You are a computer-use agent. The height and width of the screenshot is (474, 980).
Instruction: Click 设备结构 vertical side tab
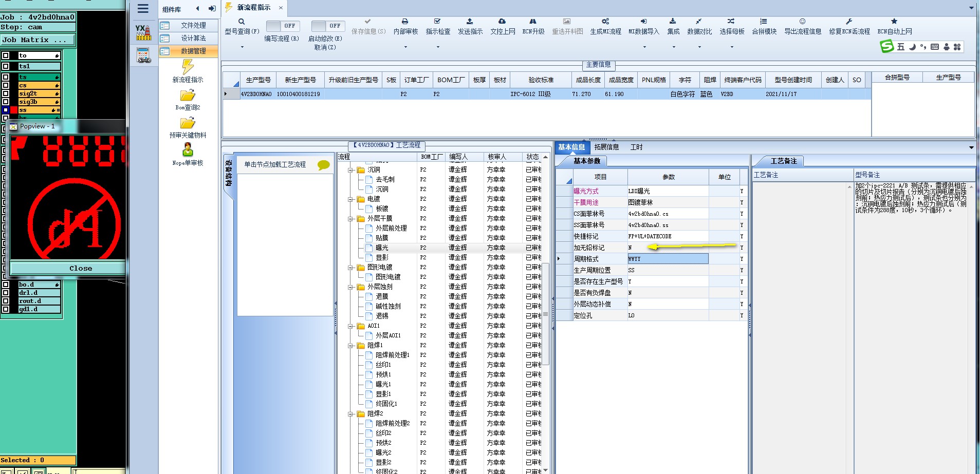[x=229, y=173]
